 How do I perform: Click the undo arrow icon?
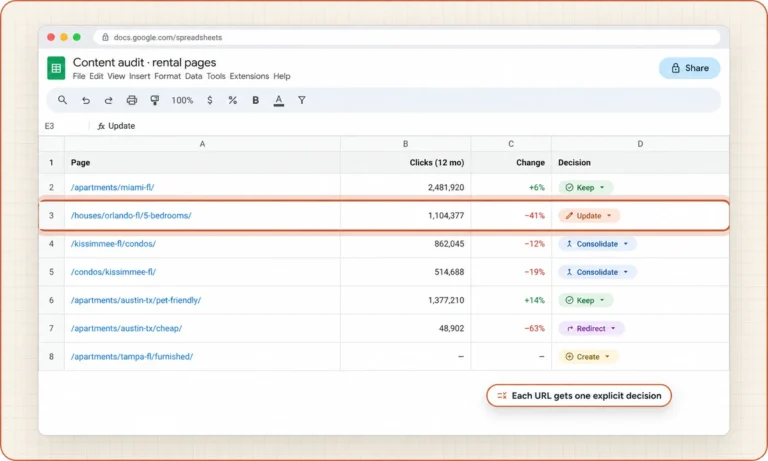(x=86, y=100)
